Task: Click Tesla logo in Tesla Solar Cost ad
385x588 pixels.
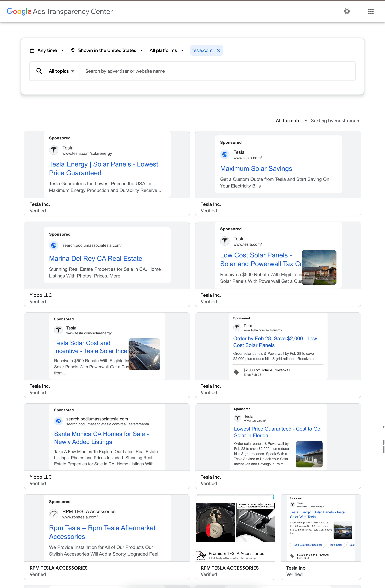Action: [x=58, y=330]
